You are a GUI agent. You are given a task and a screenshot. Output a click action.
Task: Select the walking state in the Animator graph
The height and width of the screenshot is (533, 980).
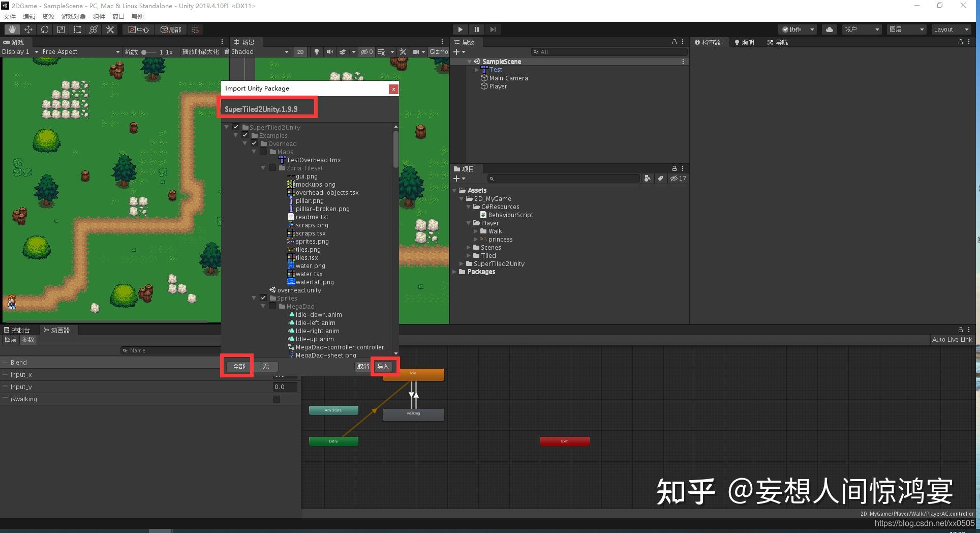pyautogui.click(x=413, y=414)
